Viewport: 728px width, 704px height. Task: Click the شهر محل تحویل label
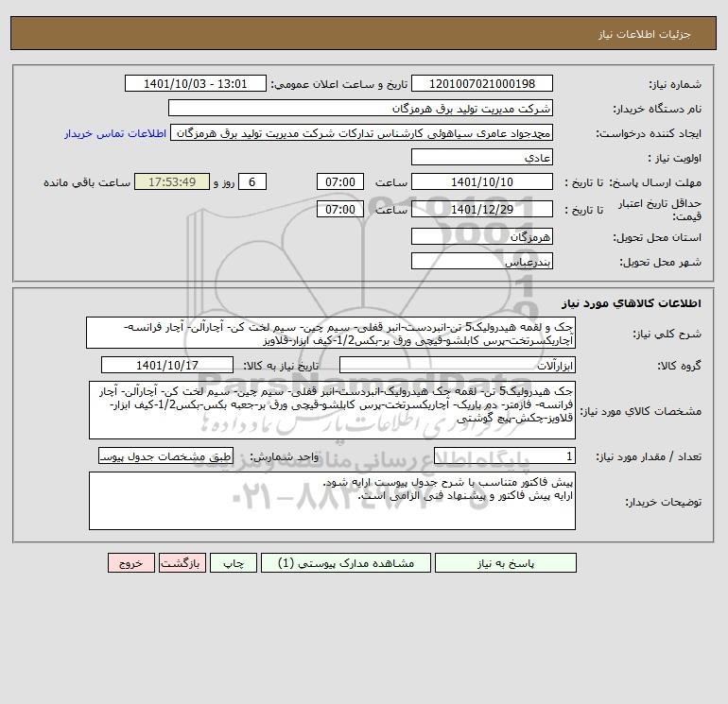coord(660,262)
